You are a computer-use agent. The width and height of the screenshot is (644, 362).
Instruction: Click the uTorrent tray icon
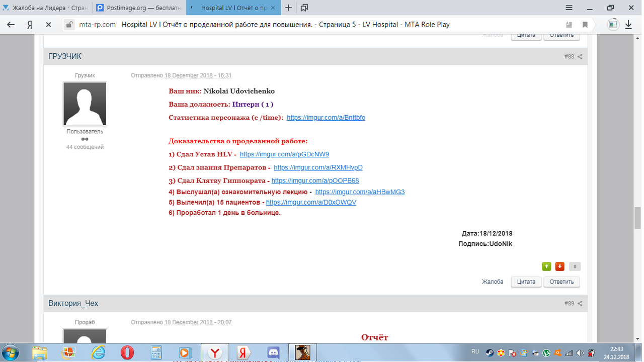tap(546, 353)
